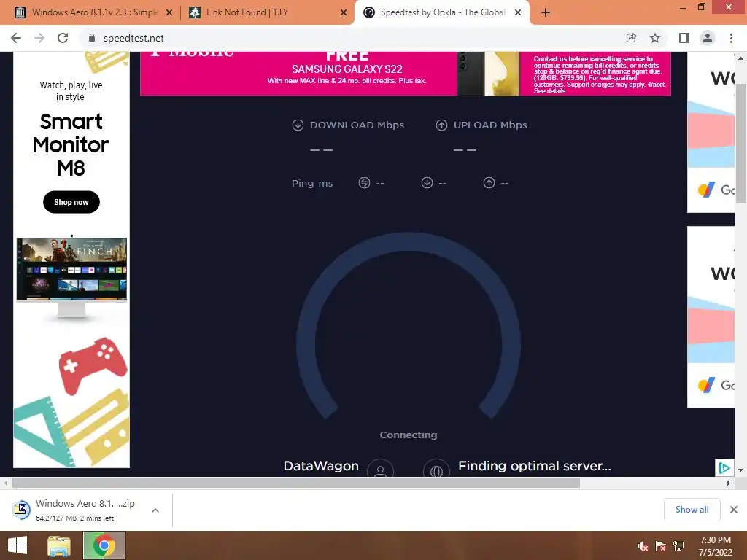
Task: Click the upload ping latency icon
Action: coord(489,183)
